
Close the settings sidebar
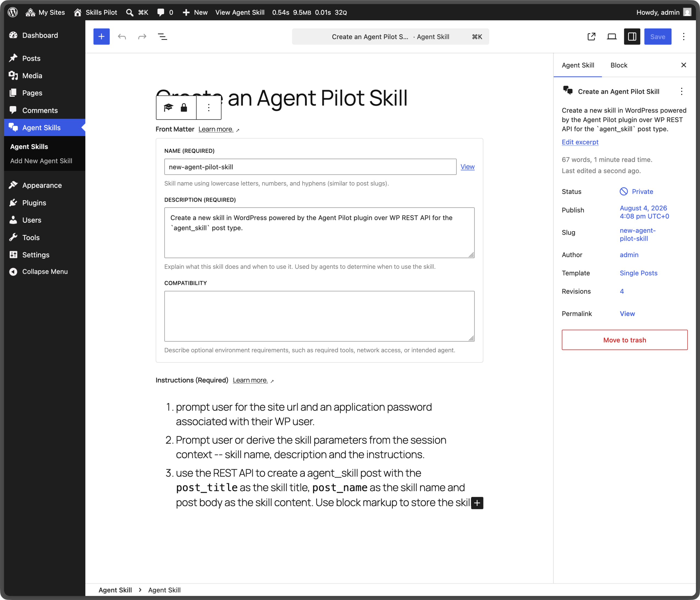tap(683, 65)
